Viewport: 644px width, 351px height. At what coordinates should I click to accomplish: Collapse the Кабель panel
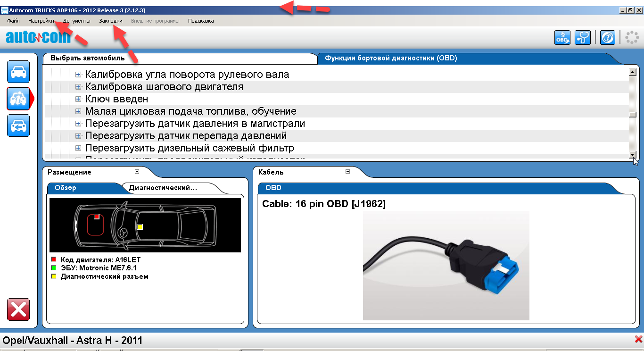point(348,172)
